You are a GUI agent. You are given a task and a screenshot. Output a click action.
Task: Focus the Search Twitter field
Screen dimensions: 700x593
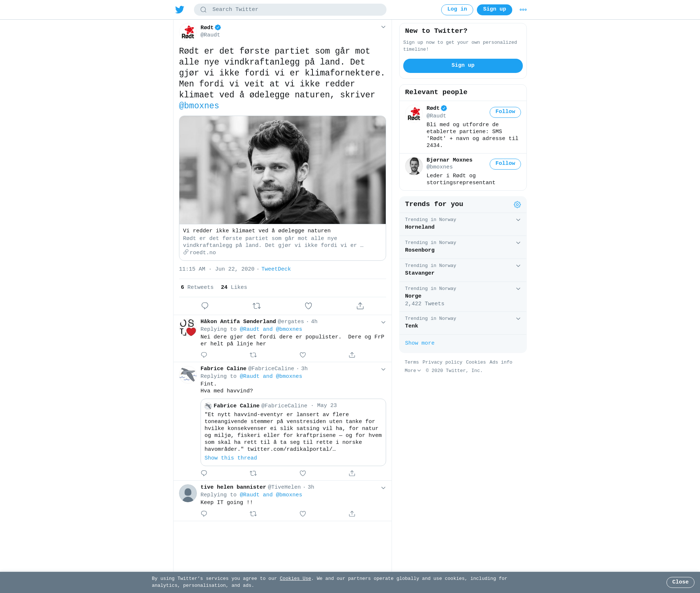pos(290,10)
